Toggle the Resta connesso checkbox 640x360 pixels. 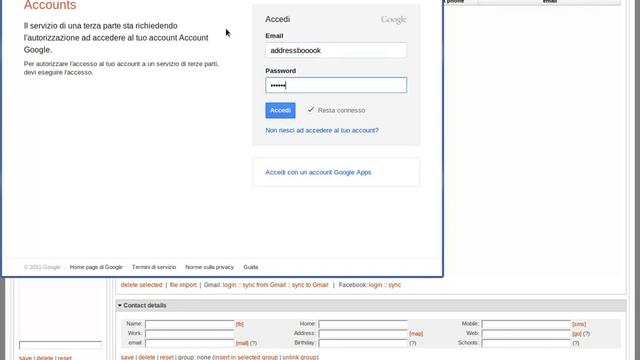[311, 109]
